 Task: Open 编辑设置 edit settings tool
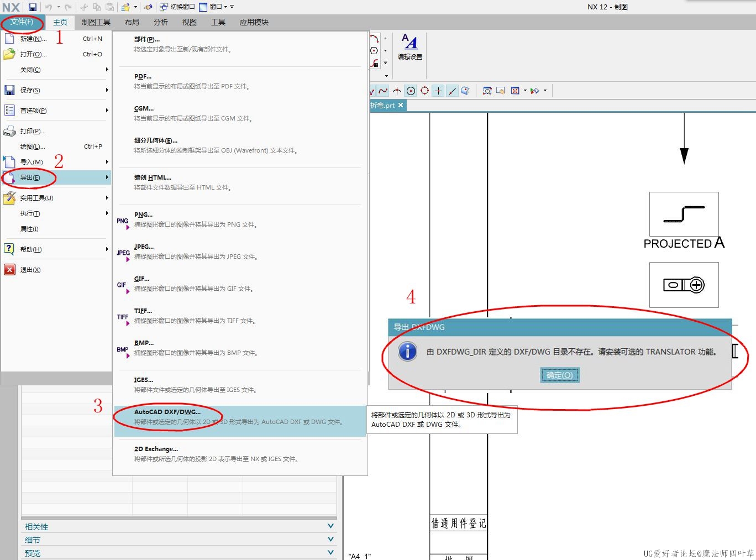(x=410, y=46)
